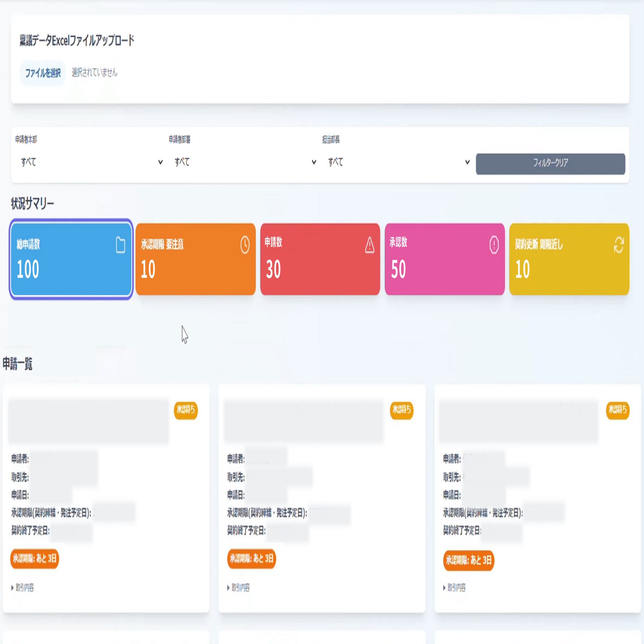Select the 申請数 summary card

(x=320, y=259)
